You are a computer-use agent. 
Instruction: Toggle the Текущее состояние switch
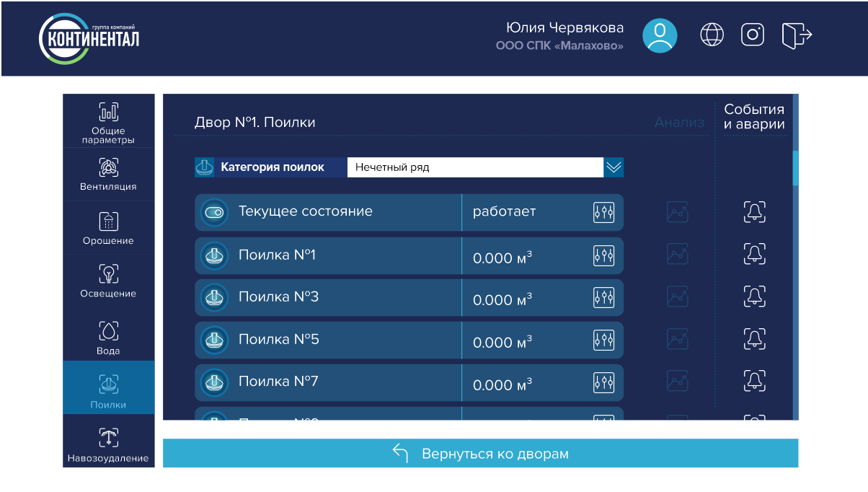pyautogui.click(x=214, y=211)
